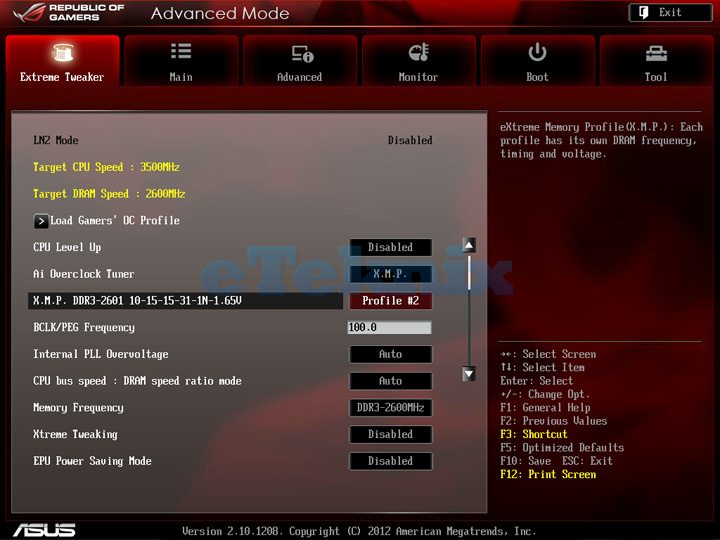This screenshot has width=720, height=540.
Task: Switch to the Advanced tab
Action: tap(300, 60)
